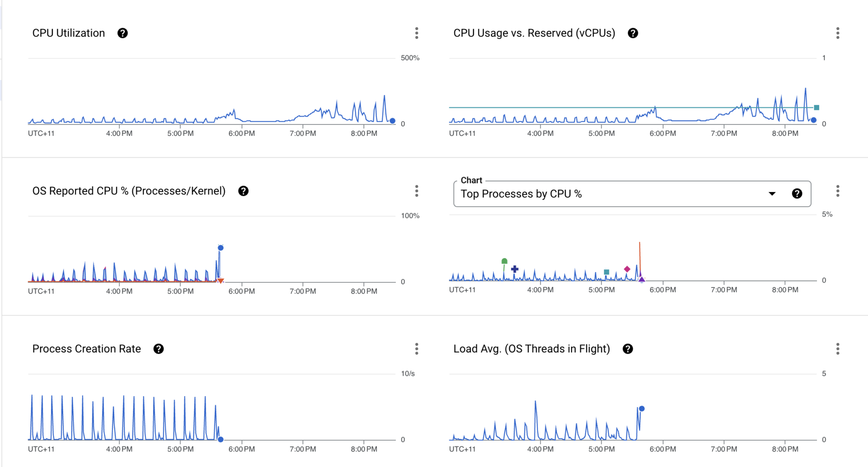Viewport: 868px width, 467px height.
Task: Open help for CPU Usage vs. Reserved chart
Action: pyautogui.click(x=633, y=33)
